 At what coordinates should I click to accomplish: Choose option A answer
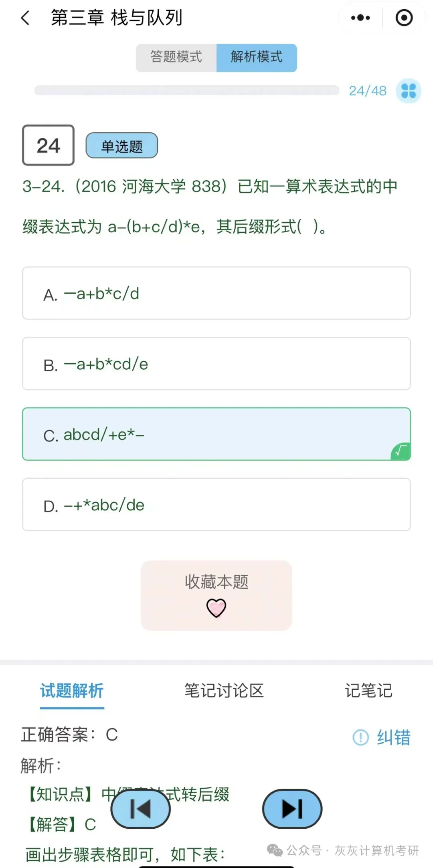click(x=216, y=293)
